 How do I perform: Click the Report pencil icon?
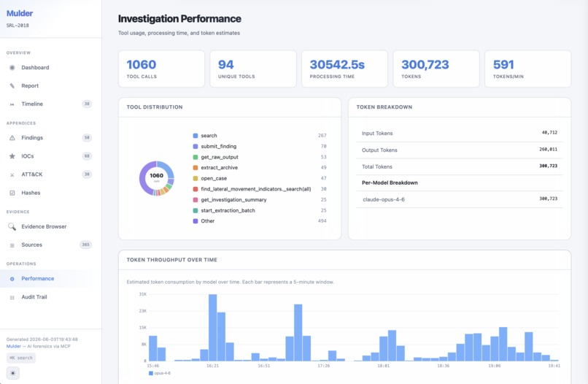tap(12, 85)
